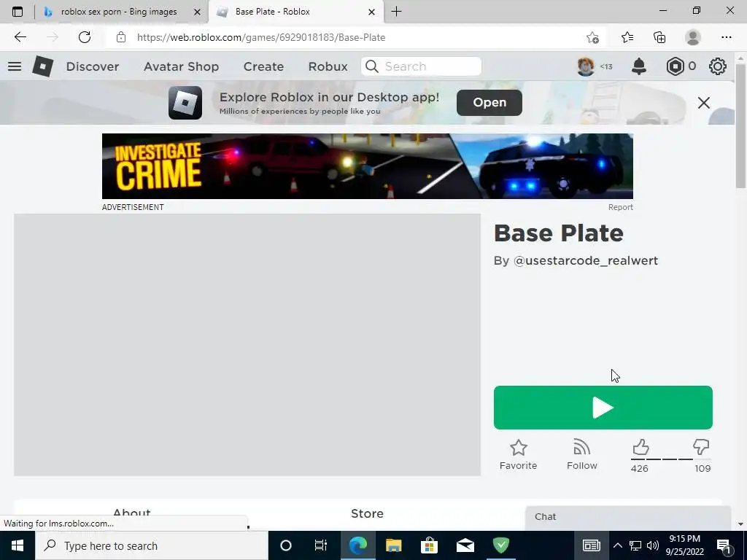The width and height of the screenshot is (747, 560).
Task: Click Open on the desktop app banner
Action: [x=489, y=102]
